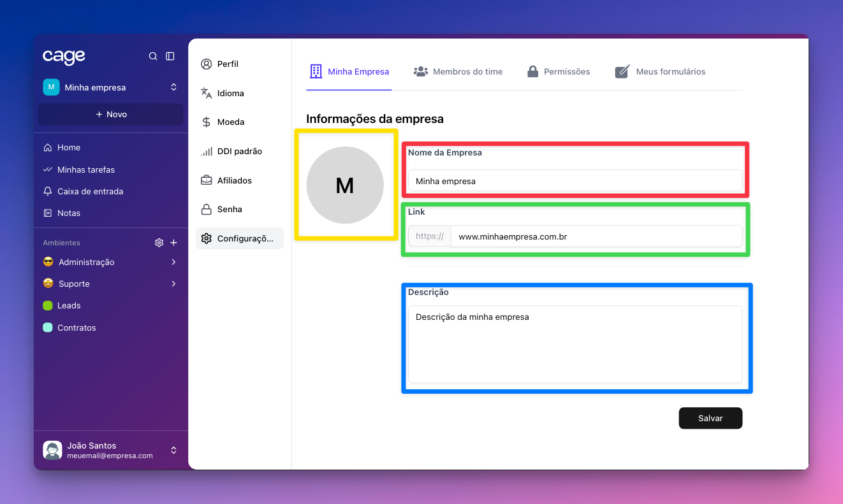Click the Salvar button
Screen dimensions: 843x504
(x=710, y=418)
